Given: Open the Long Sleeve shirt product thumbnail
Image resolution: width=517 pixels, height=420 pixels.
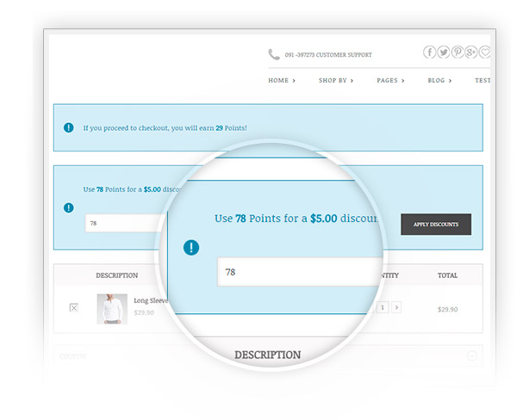Looking at the screenshot, I should [112, 309].
